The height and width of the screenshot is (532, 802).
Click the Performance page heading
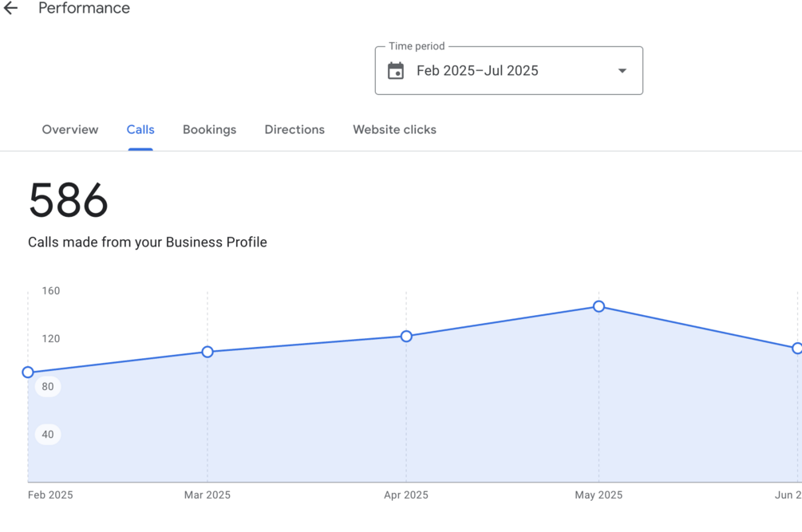[84, 9]
